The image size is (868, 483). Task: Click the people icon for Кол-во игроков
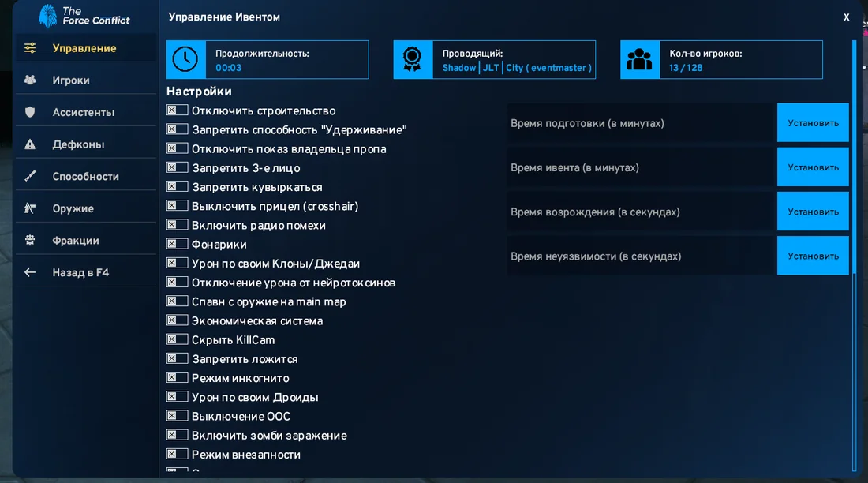point(639,59)
